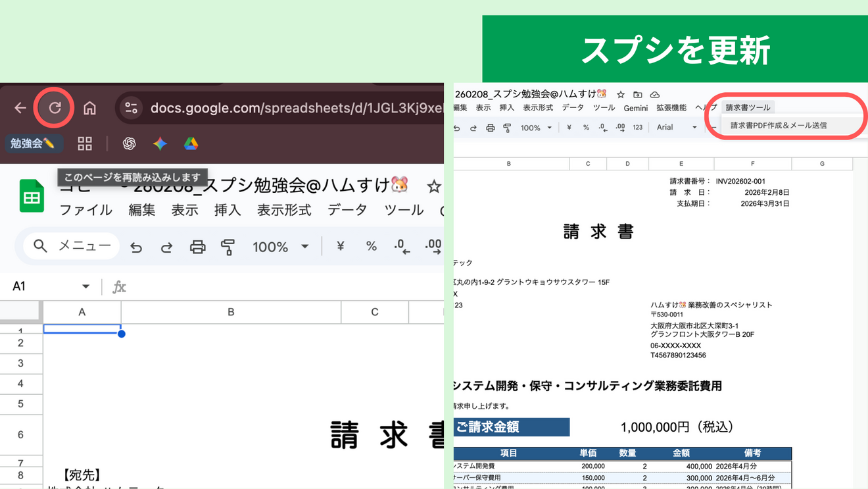This screenshot has width=868, height=489.
Task: Star the document in the left window
Action: coord(433,187)
